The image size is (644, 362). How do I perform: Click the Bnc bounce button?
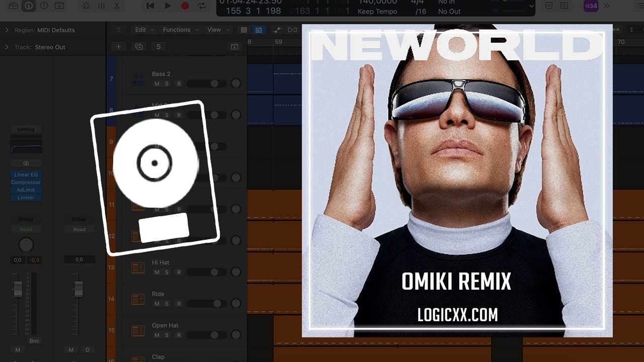pos(34,341)
